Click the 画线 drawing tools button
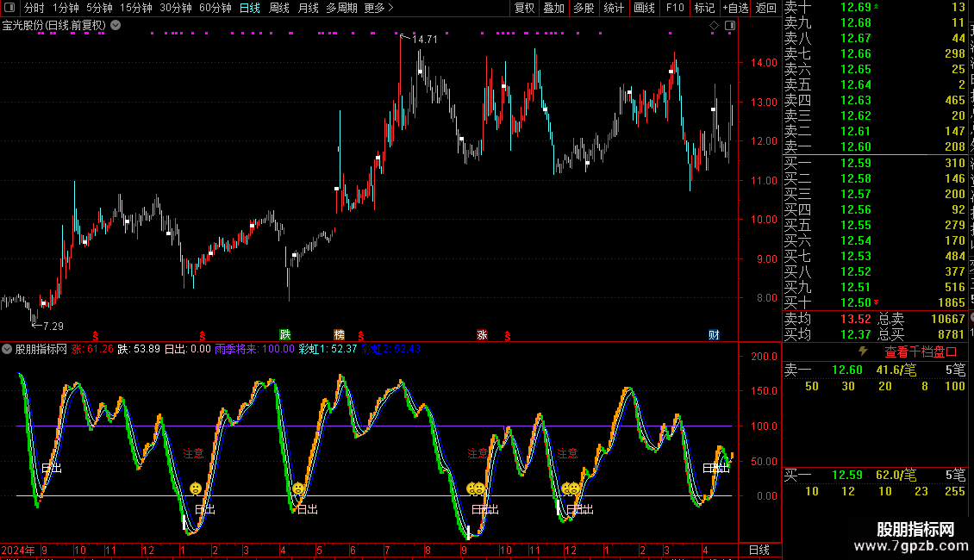Viewport: 974px width, 560px height. coord(644,8)
